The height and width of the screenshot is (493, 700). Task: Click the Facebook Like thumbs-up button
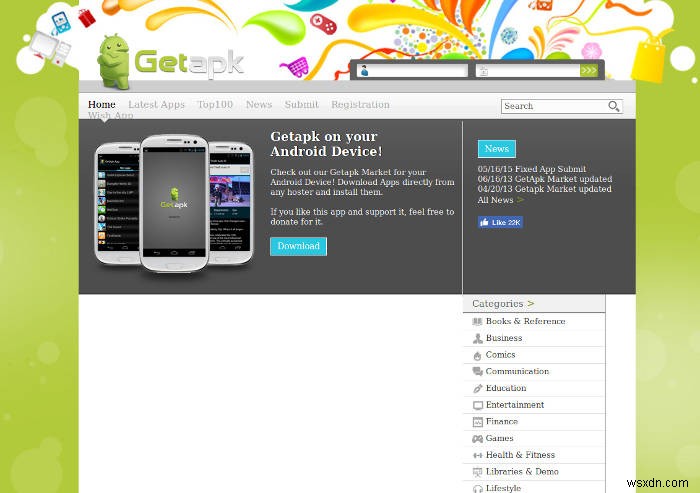[x=500, y=222]
